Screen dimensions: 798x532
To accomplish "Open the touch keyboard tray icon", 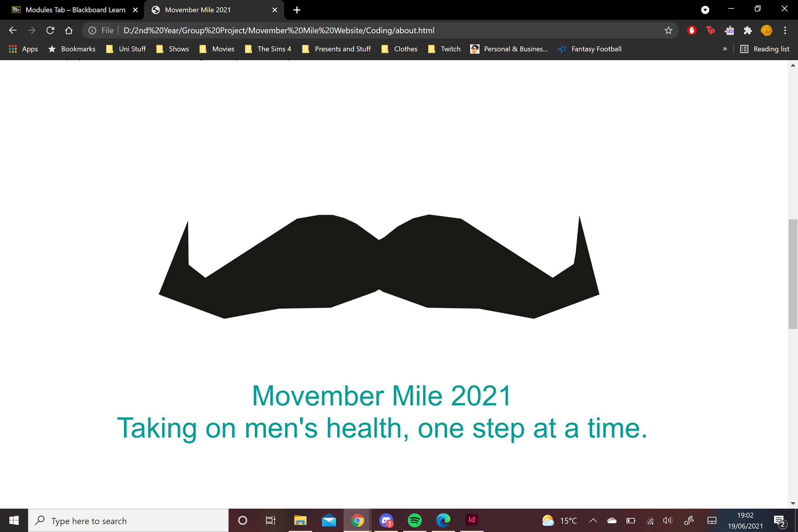I will (x=712, y=520).
